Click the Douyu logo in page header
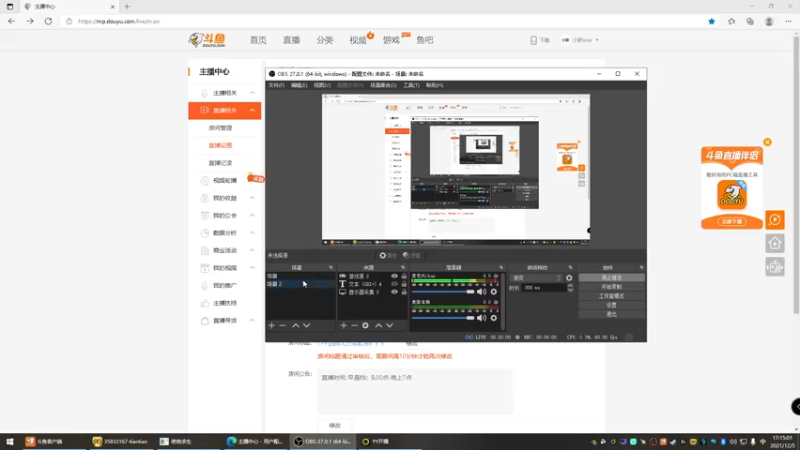800x450 pixels. pyautogui.click(x=207, y=40)
